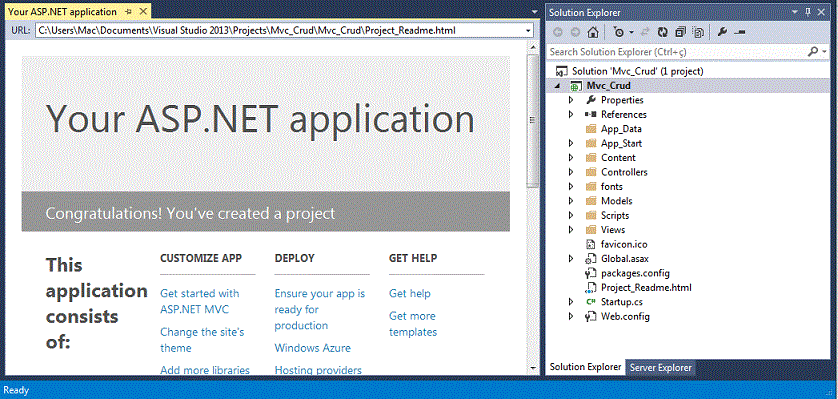Image resolution: width=838 pixels, height=399 pixels.
Task: Toggle auto-hide pin on Solution Explorer panel
Action: pos(808,12)
